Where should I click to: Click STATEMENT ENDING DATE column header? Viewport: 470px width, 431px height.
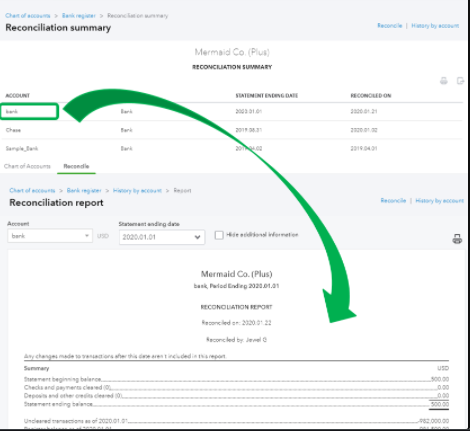[267, 96]
